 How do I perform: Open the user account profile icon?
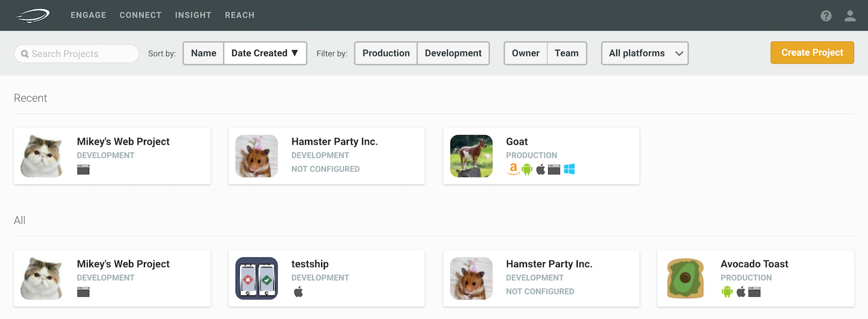point(850,16)
